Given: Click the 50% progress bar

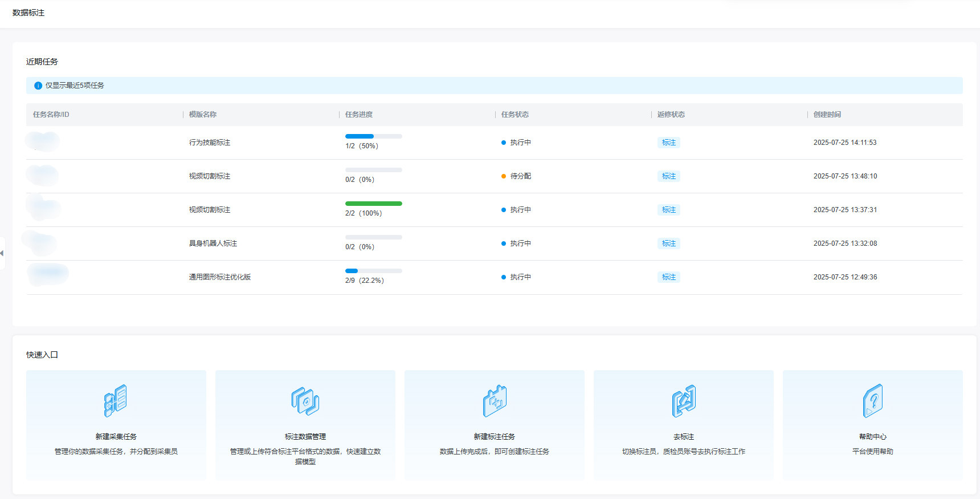Looking at the screenshot, I should click(373, 136).
